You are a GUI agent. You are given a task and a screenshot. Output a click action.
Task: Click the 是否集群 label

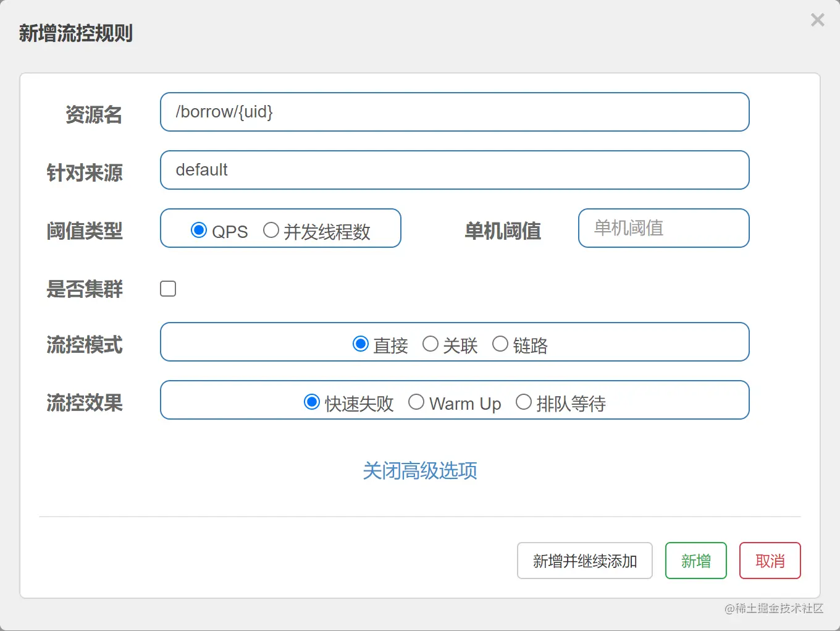tap(85, 289)
